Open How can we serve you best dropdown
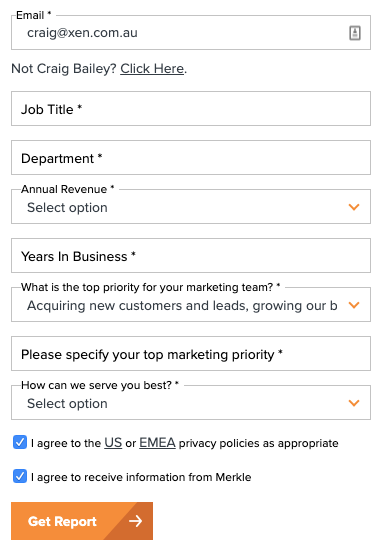 click(191, 402)
